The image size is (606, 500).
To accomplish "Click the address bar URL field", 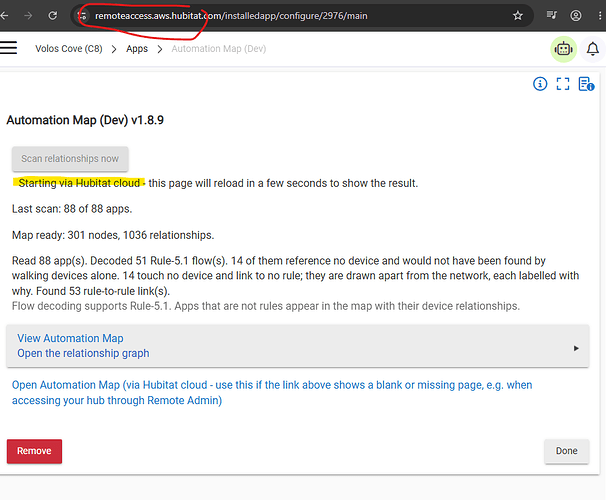I will tap(301, 15).
